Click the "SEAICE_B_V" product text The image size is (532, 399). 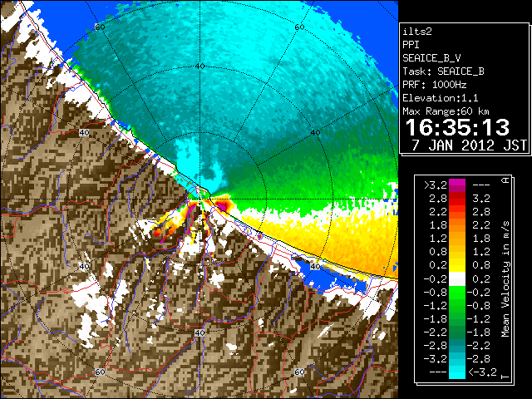431,58
